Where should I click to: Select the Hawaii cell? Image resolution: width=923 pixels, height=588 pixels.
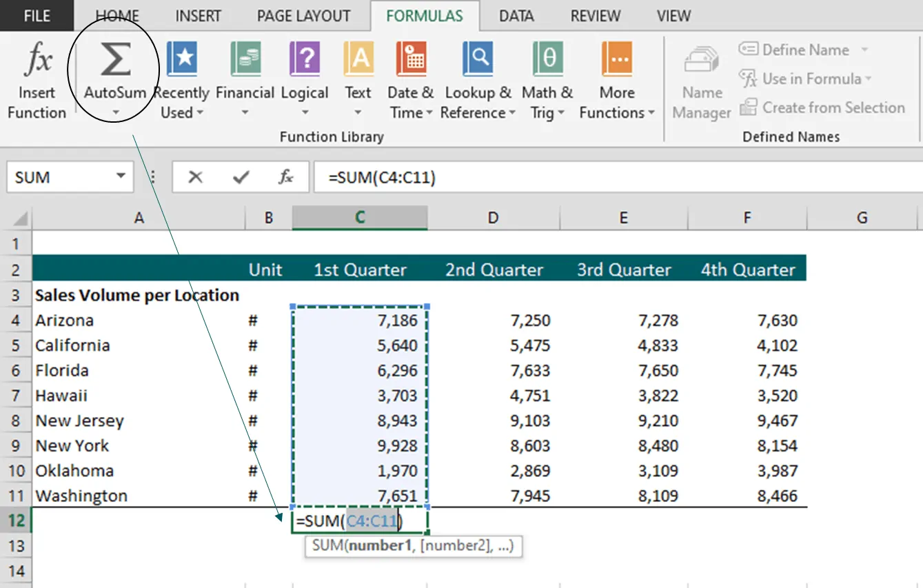[x=138, y=396]
